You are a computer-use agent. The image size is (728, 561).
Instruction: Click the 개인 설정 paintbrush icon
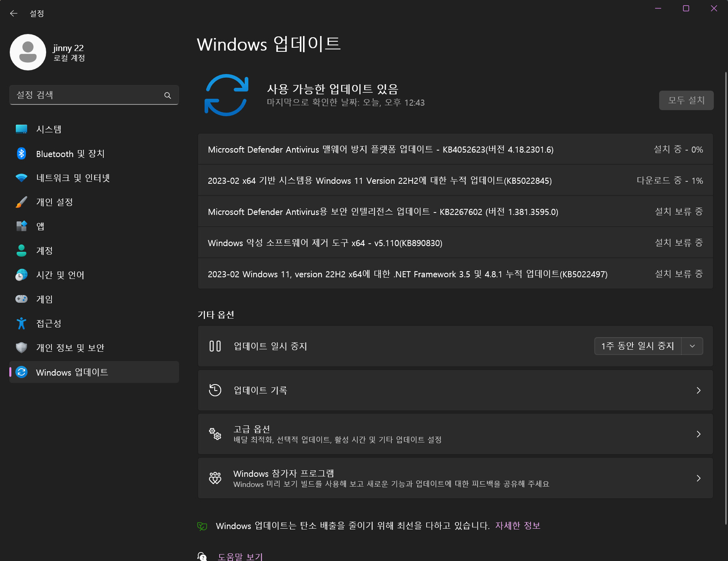pos(21,202)
